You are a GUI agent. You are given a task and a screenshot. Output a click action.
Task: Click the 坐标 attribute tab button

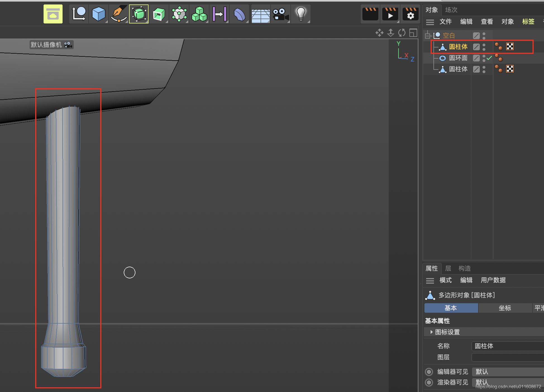click(x=505, y=308)
